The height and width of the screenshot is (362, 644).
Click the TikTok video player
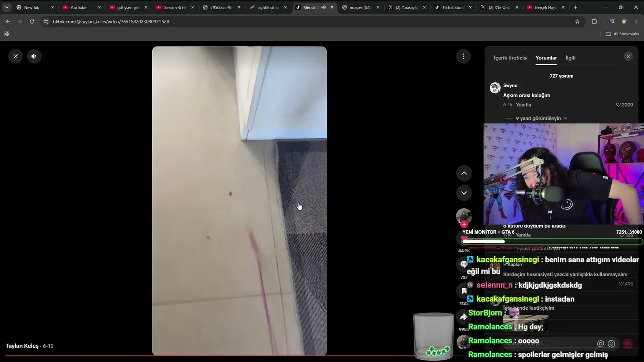pyautogui.click(x=239, y=201)
